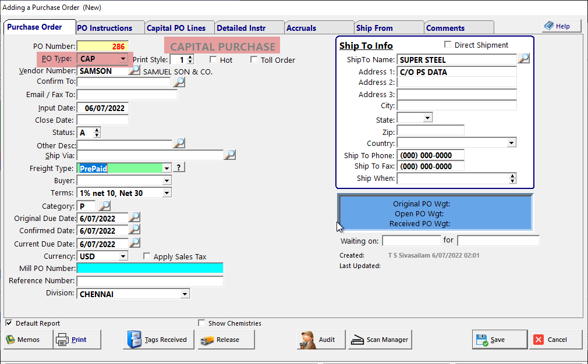Click the Ship To Fax field
588x364 pixels.
tap(430, 166)
